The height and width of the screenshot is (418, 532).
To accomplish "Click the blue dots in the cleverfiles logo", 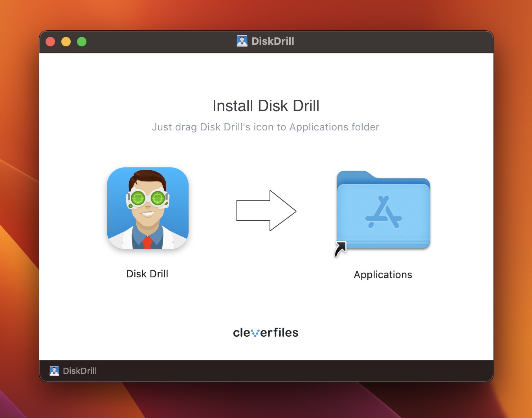I will [255, 334].
